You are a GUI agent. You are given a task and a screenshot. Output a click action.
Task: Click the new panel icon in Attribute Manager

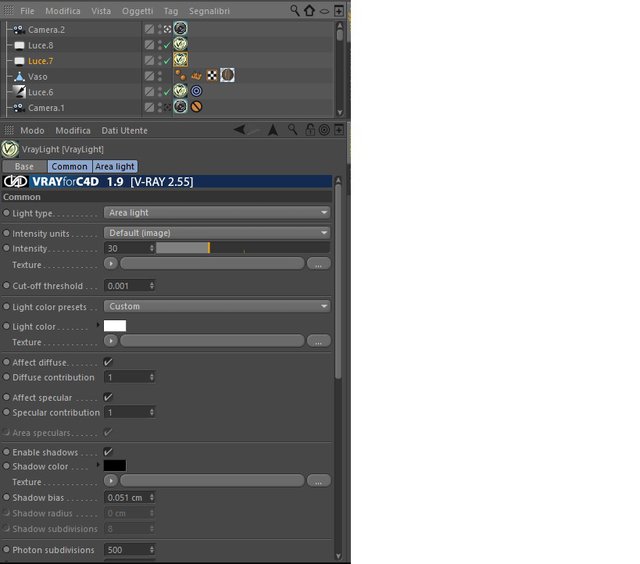339,130
